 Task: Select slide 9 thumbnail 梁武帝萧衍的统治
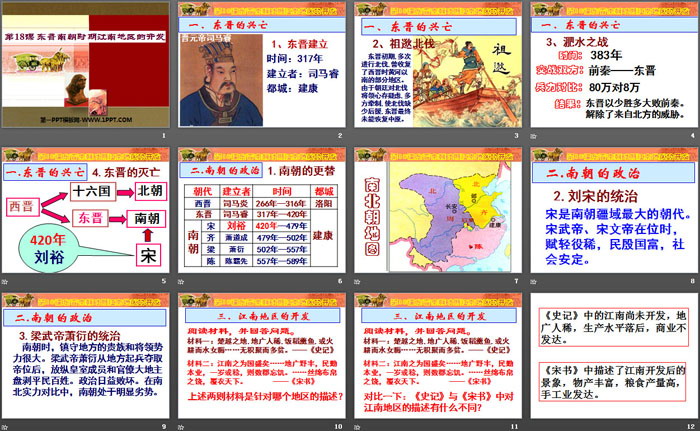(x=85, y=356)
